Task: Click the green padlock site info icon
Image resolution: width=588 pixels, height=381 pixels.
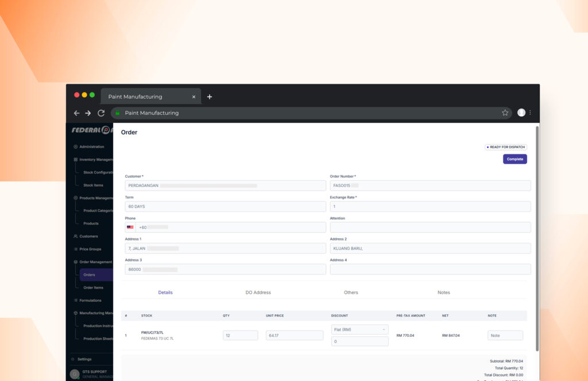Action: pyautogui.click(x=118, y=113)
